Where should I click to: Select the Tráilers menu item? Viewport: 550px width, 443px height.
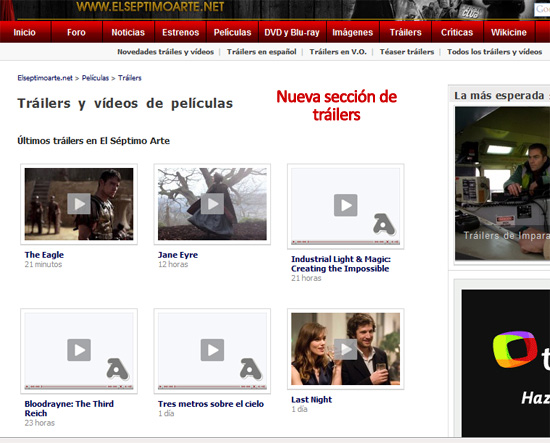[x=405, y=32]
